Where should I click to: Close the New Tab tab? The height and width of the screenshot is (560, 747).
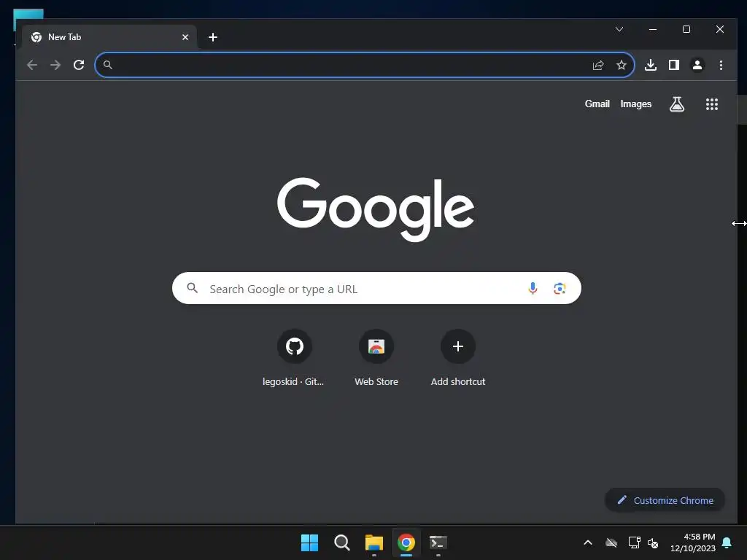pos(185,37)
